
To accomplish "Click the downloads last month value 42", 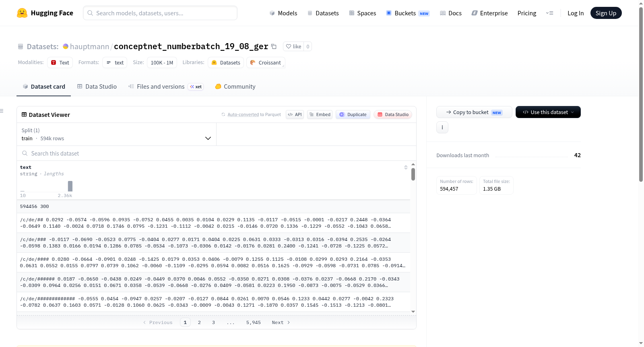I will pos(578,155).
